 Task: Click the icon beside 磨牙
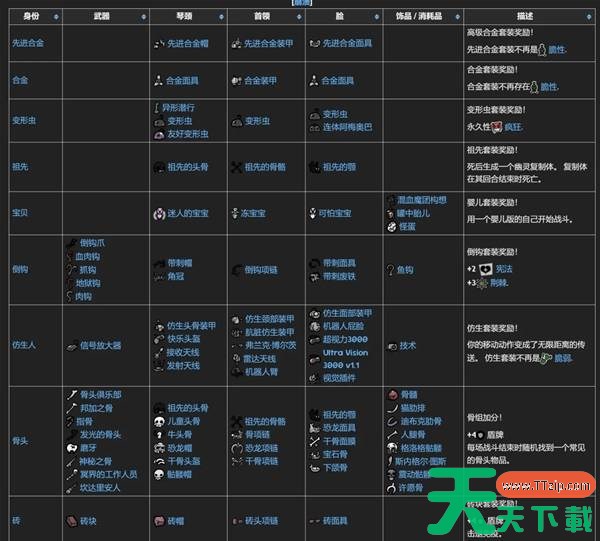click(72, 448)
